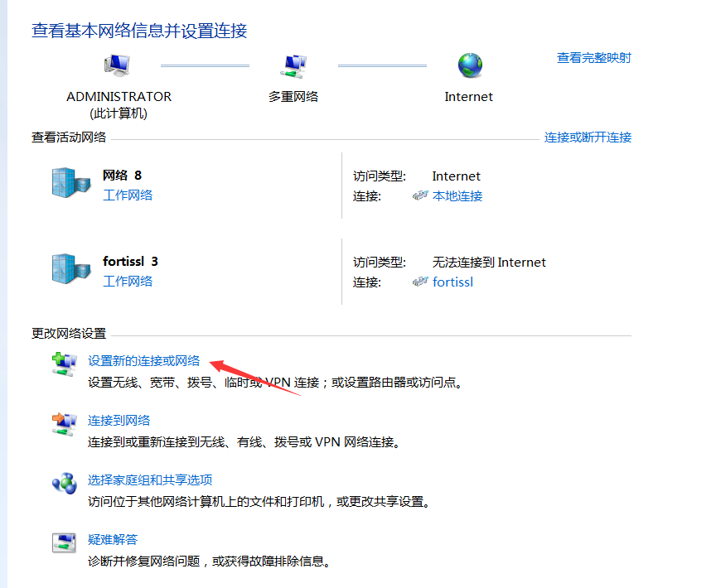This screenshot has height=588, width=716.
Task: Click the 设置新的连接或网络 link
Action: (x=144, y=361)
